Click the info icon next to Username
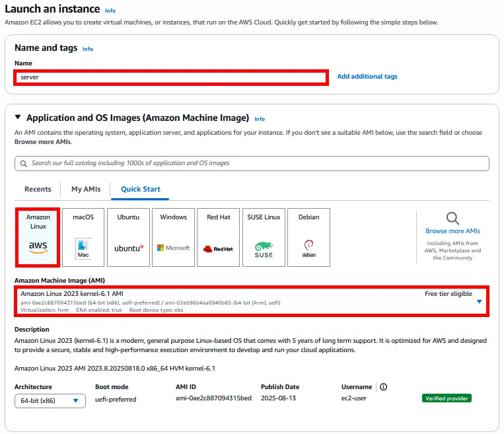This screenshot has width=504, height=434. pos(383,386)
